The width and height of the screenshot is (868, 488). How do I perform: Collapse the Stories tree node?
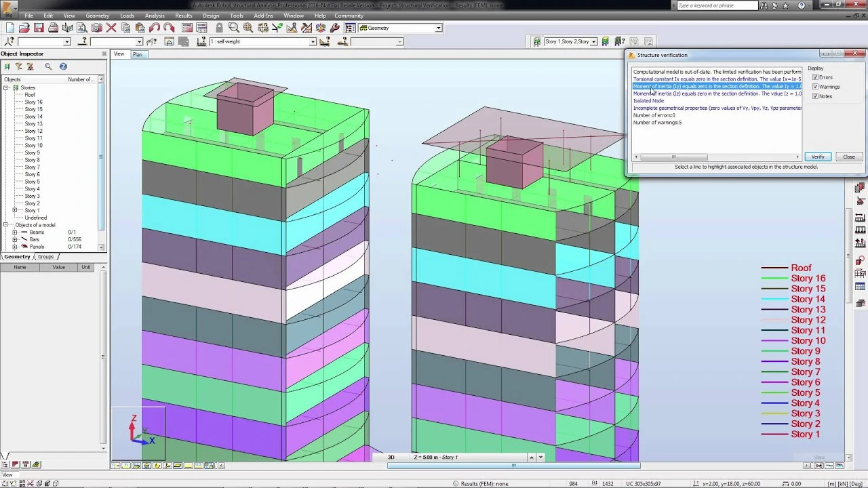click(x=6, y=87)
